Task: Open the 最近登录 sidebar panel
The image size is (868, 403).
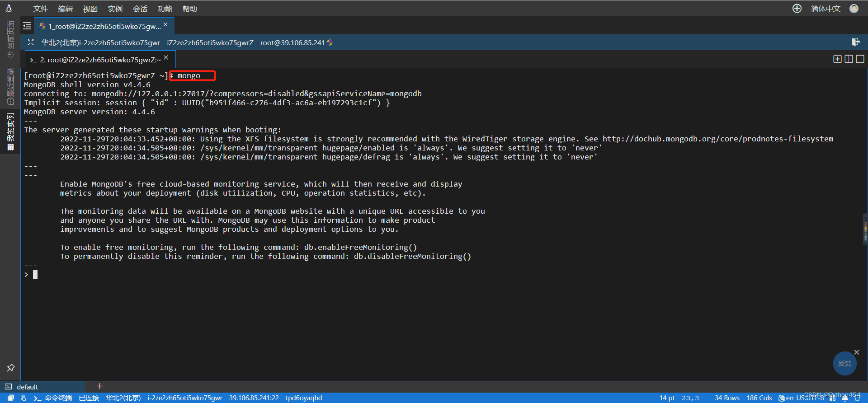Action: pos(10,87)
